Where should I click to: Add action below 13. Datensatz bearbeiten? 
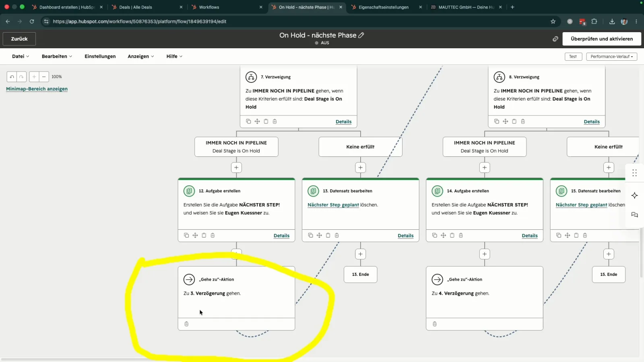[x=361, y=254]
